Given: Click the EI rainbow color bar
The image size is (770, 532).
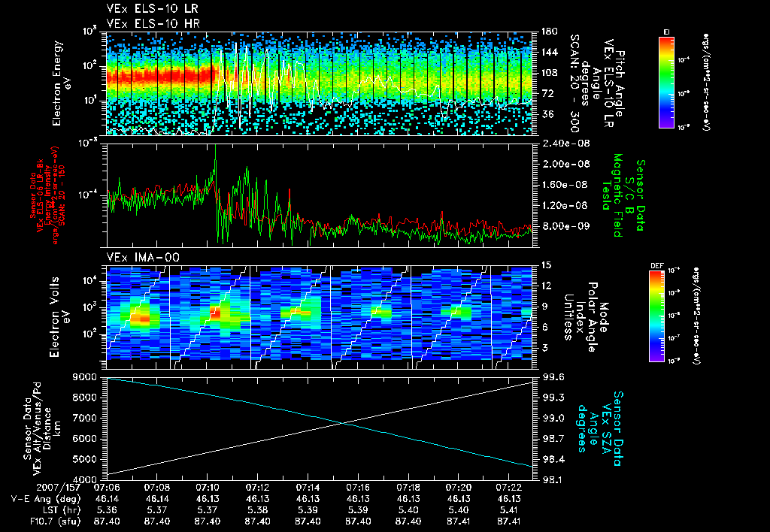Looking at the screenshot, I should (x=666, y=82).
